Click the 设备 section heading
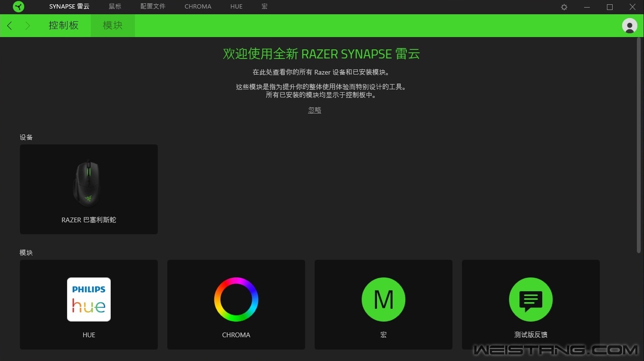Screen dimensions: 644x361 (x=26, y=137)
